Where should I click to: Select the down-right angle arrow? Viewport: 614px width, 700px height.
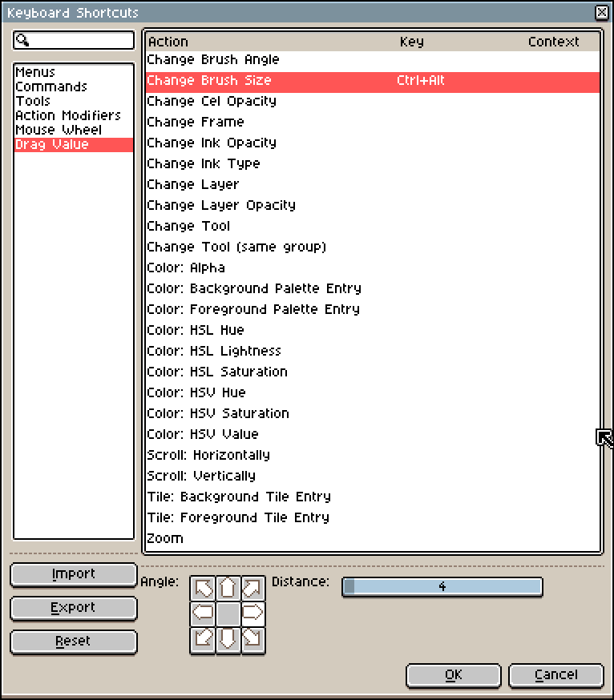click(253, 640)
